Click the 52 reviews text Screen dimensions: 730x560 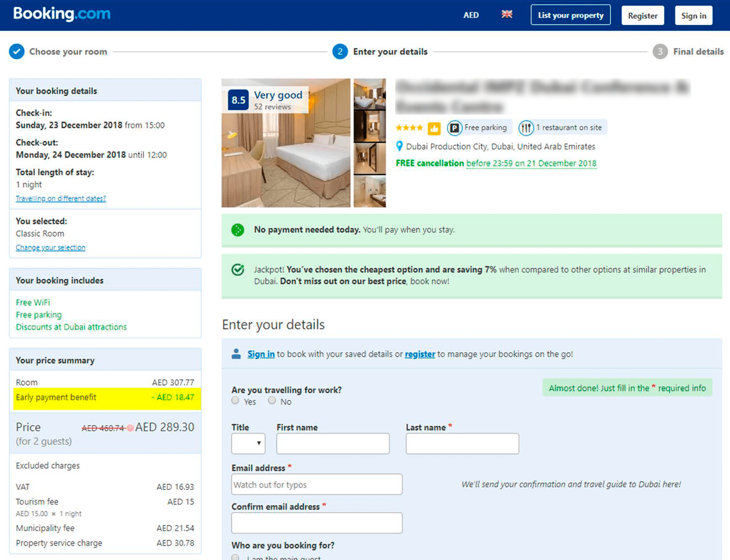pos(272,107)
